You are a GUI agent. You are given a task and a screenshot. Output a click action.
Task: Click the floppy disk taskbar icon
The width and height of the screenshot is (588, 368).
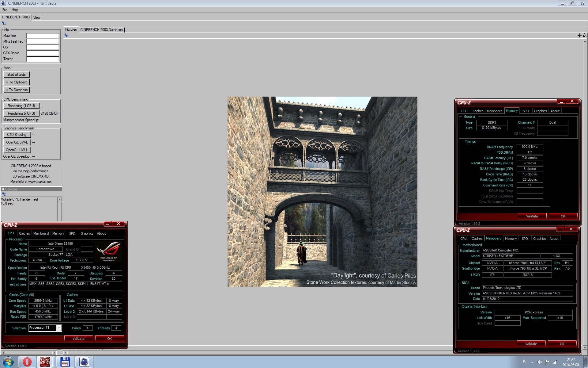point(65,362)
